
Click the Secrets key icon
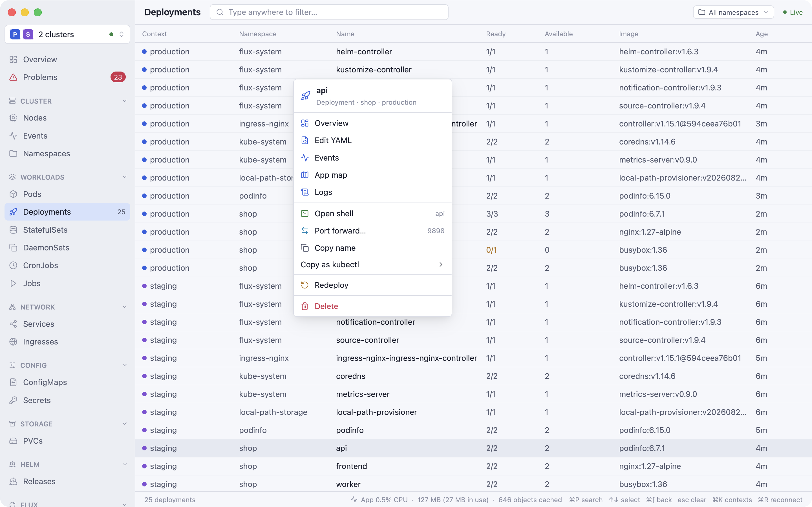click(x=13, y=400)
